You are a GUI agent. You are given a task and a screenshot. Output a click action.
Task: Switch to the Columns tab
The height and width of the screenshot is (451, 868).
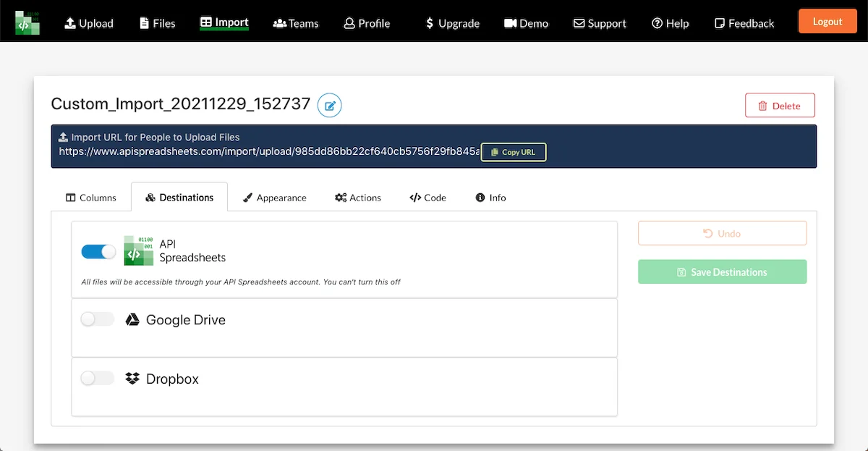(x=91, y=198)
